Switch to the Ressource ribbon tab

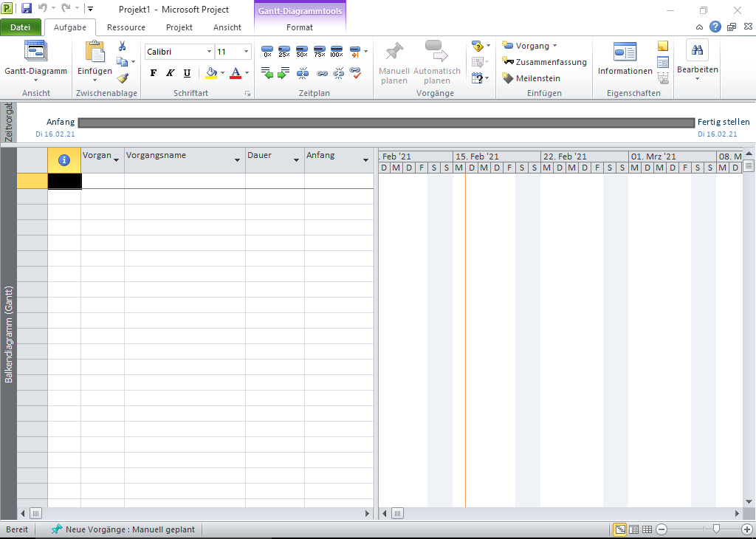(126, 27)
